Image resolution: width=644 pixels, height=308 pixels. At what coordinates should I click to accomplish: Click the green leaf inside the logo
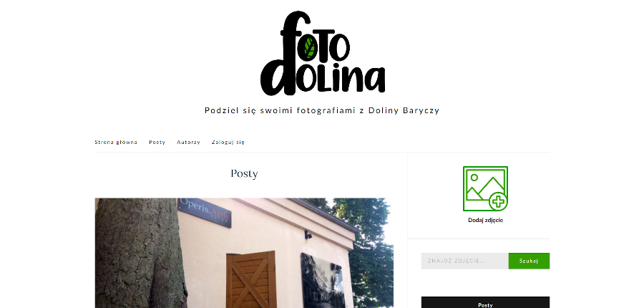pyautogui.click(x=310, y=48)
